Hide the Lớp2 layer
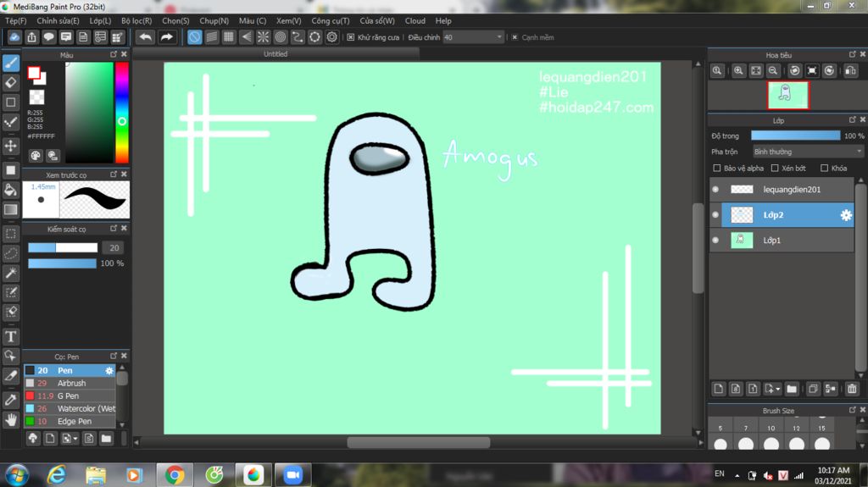 (715, 215)
